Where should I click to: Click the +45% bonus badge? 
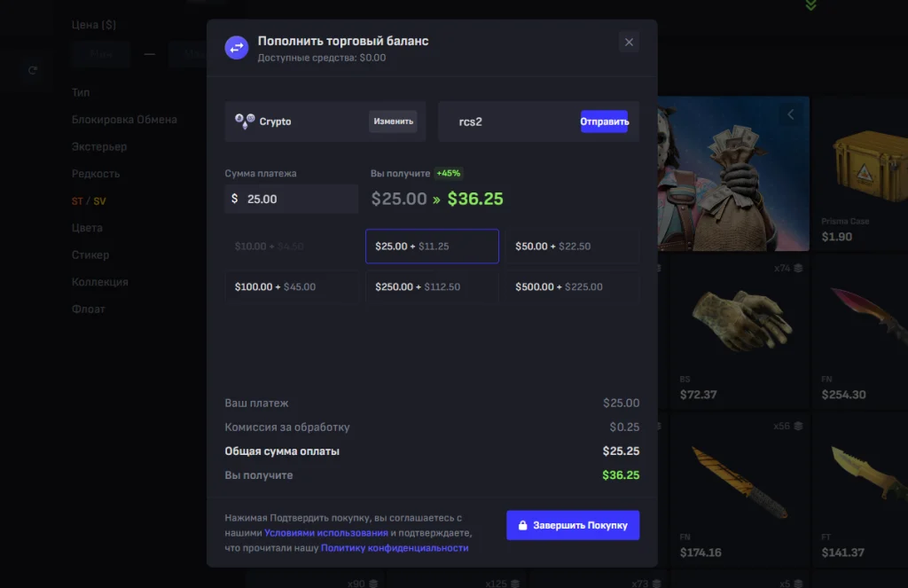click(x=448, y=173)
